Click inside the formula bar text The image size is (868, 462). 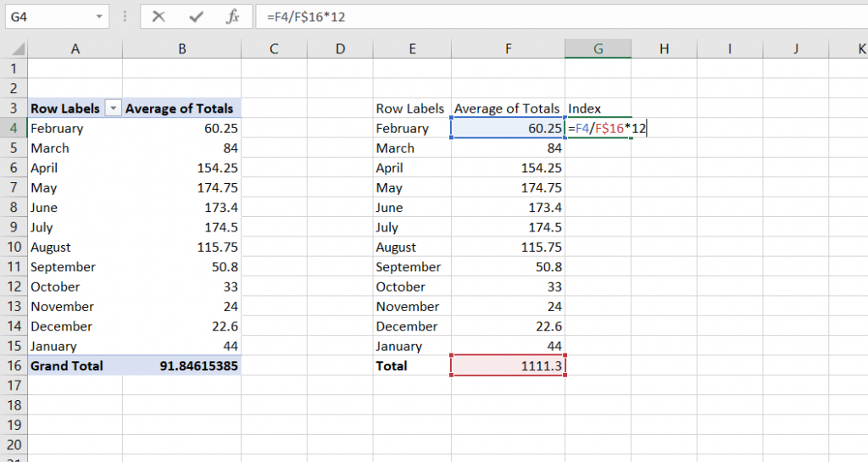(509, 17)
